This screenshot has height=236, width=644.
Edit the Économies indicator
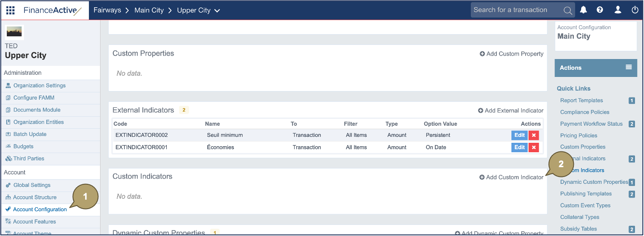point(519,147)
